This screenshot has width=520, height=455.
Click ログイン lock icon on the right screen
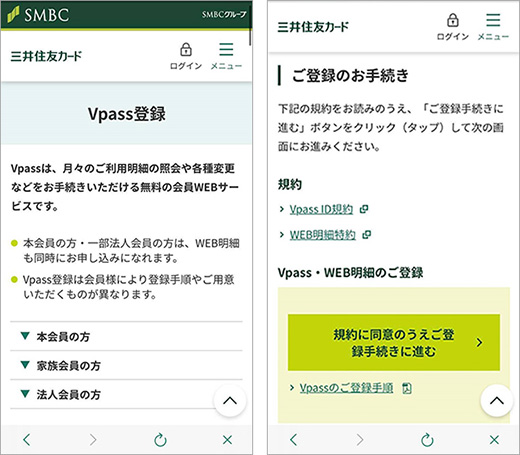pyautogui.click(x=453, y=20)
